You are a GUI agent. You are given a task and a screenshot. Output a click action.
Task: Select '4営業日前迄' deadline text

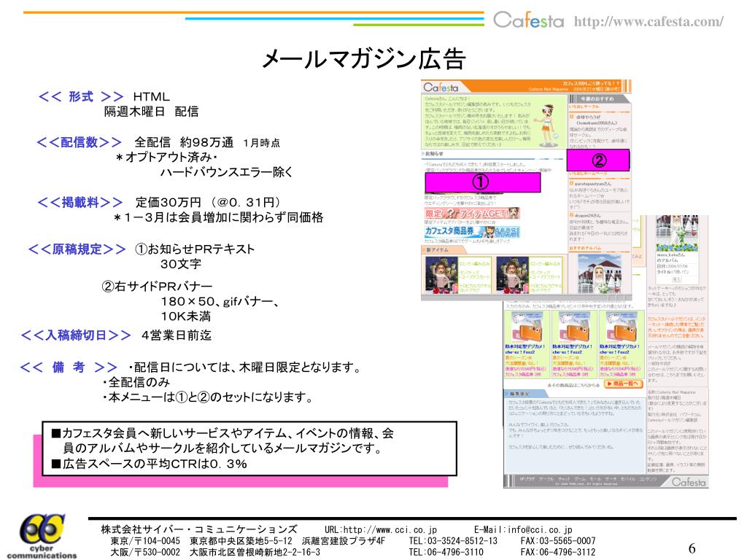(177, 335)
